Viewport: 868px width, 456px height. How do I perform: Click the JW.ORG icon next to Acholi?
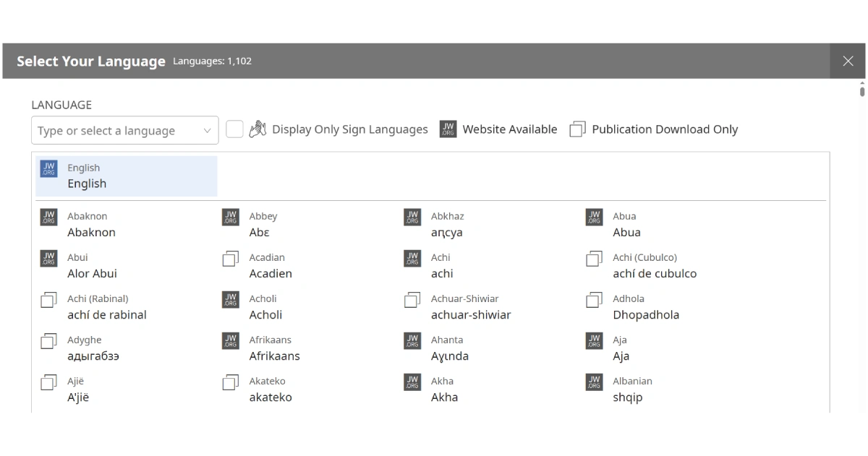231,300
